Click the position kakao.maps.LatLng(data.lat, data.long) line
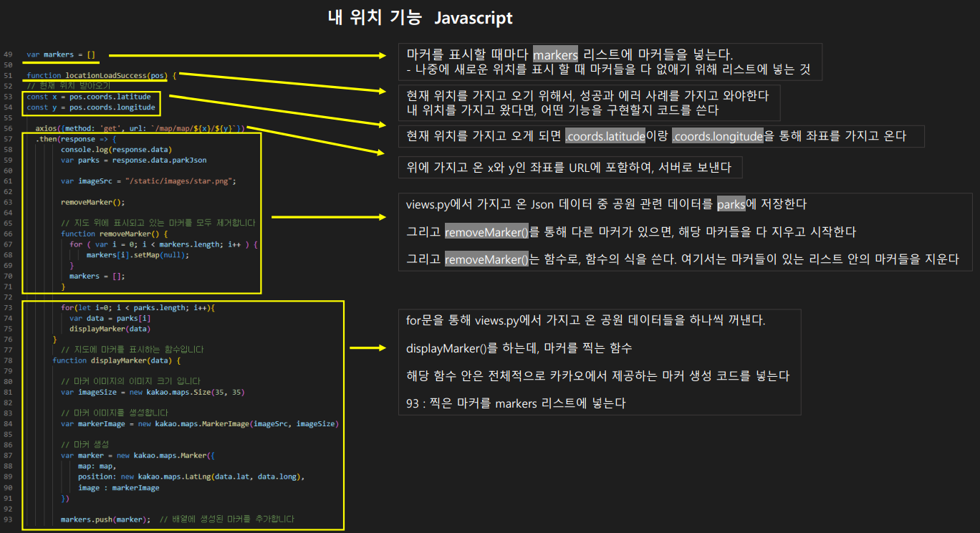The width and height of the screenshot is (980, 533). 191,476
